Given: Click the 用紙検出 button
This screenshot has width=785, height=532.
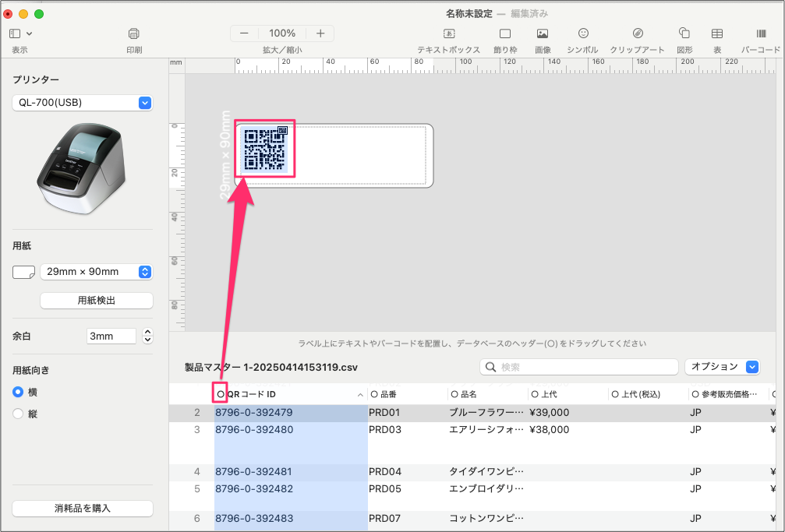Looking at the screenshot, I should coord(97,301).
